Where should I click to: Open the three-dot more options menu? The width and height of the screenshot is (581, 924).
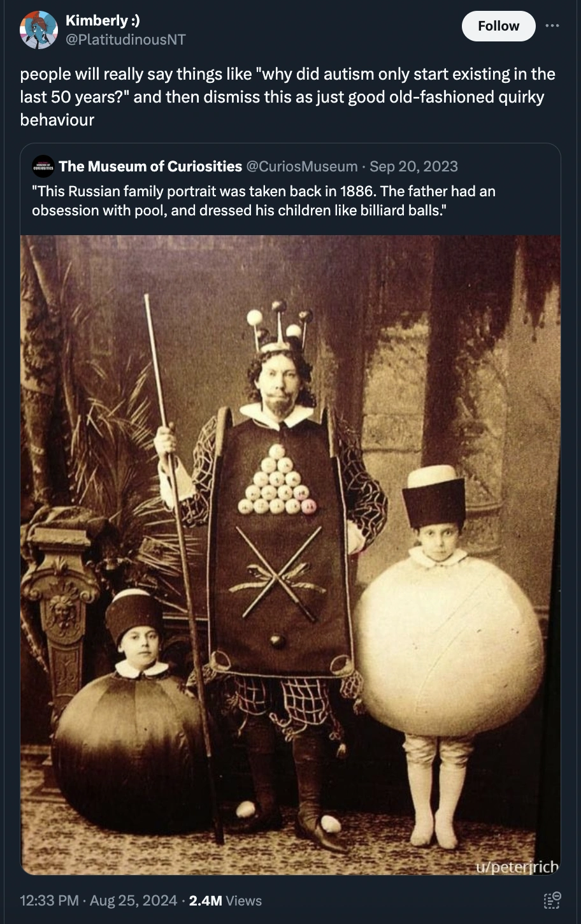[551, 26]
